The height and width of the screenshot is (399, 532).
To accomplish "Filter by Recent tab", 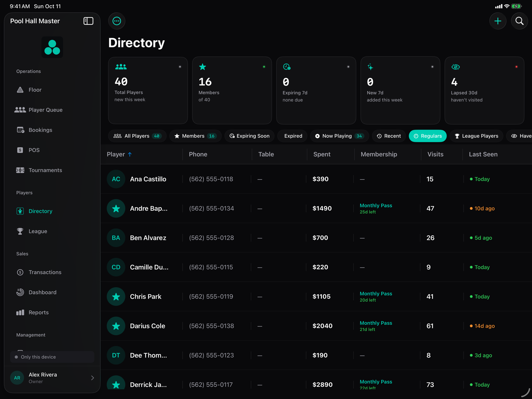I will coord(389,136).
